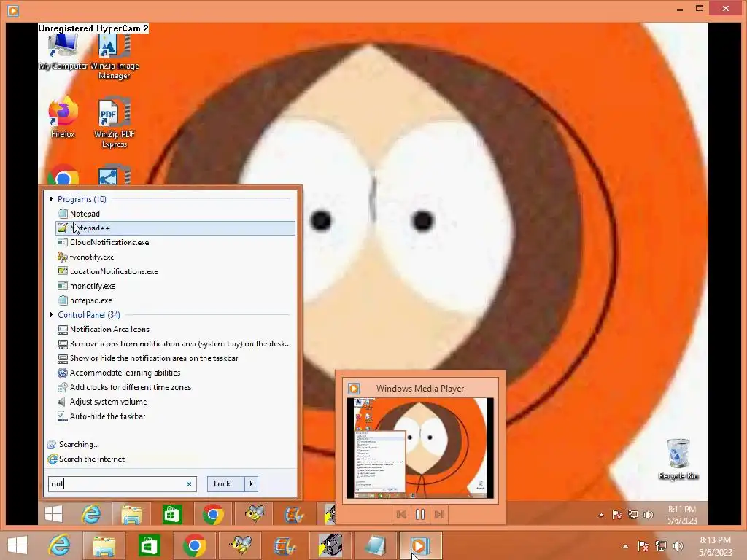Open HyperCam camera icon on bottom taskbar
This screenshot has height=560, width=747.
(x=330, y=545)
